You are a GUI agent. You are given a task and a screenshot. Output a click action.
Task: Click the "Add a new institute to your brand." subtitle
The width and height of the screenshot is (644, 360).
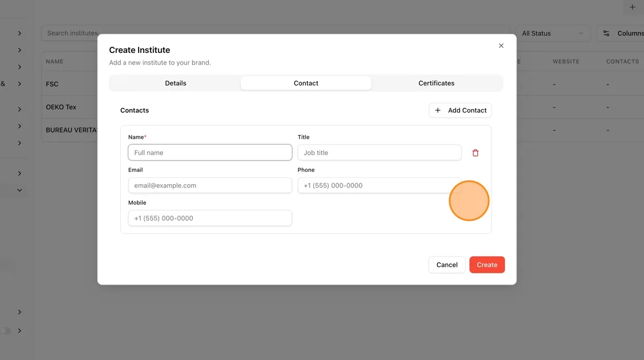[160, 63]
